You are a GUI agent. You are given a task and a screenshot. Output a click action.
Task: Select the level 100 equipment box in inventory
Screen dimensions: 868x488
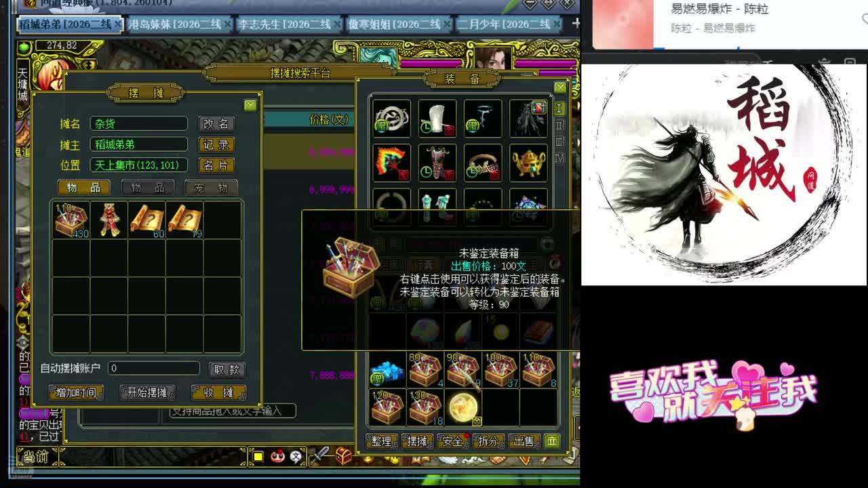pos(501,370)
